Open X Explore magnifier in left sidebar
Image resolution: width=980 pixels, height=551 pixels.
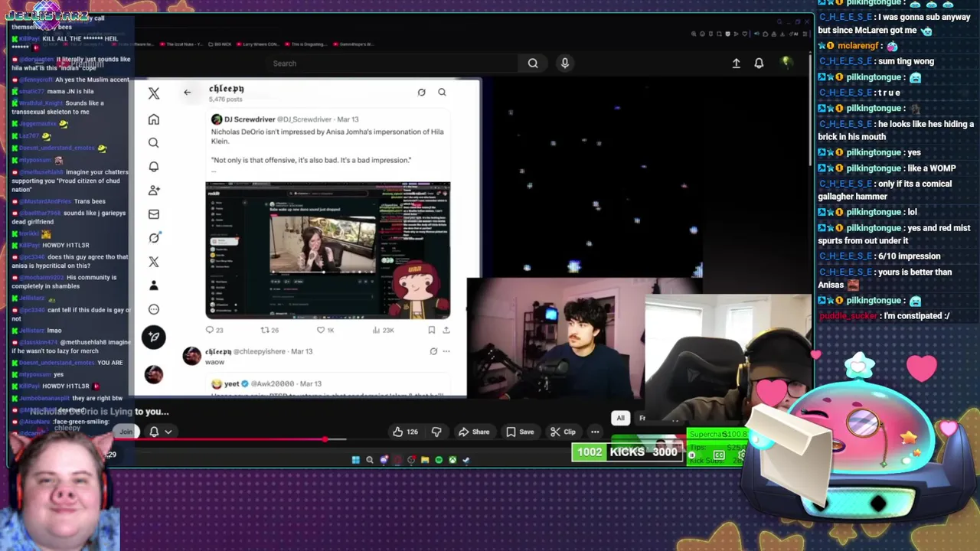point(154,142)
